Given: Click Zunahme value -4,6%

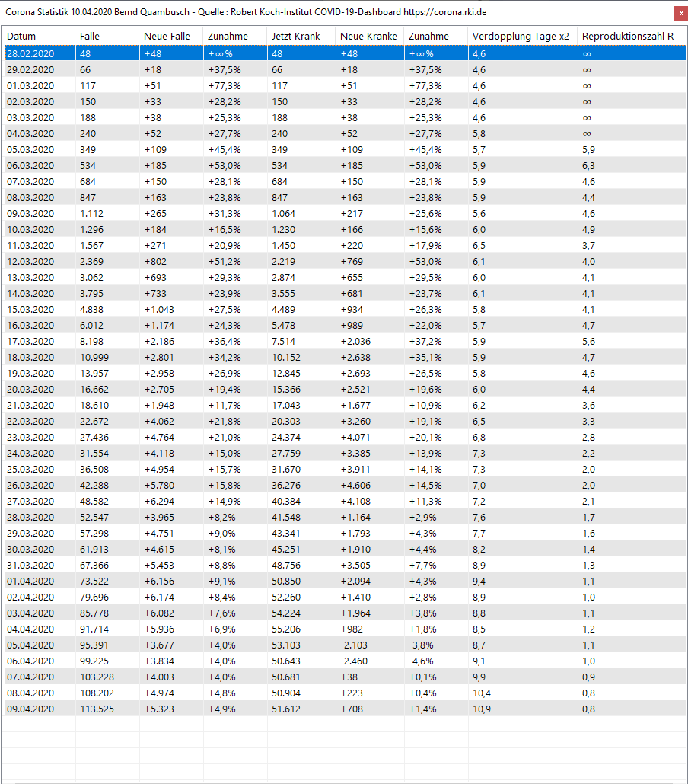Looking at the screenshot, I should (x=422, y=661).
